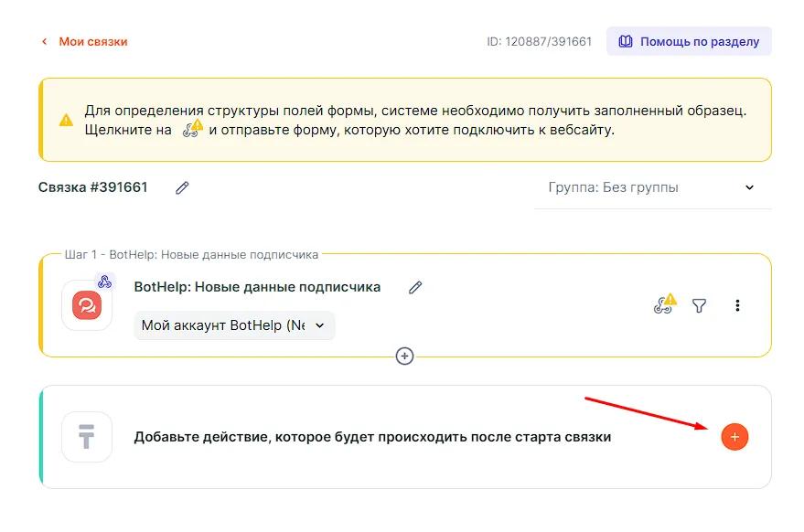Click the webhook badge above the BotHelp icon
The height and width of the screenshot is (532, 804).
[105, 282]
